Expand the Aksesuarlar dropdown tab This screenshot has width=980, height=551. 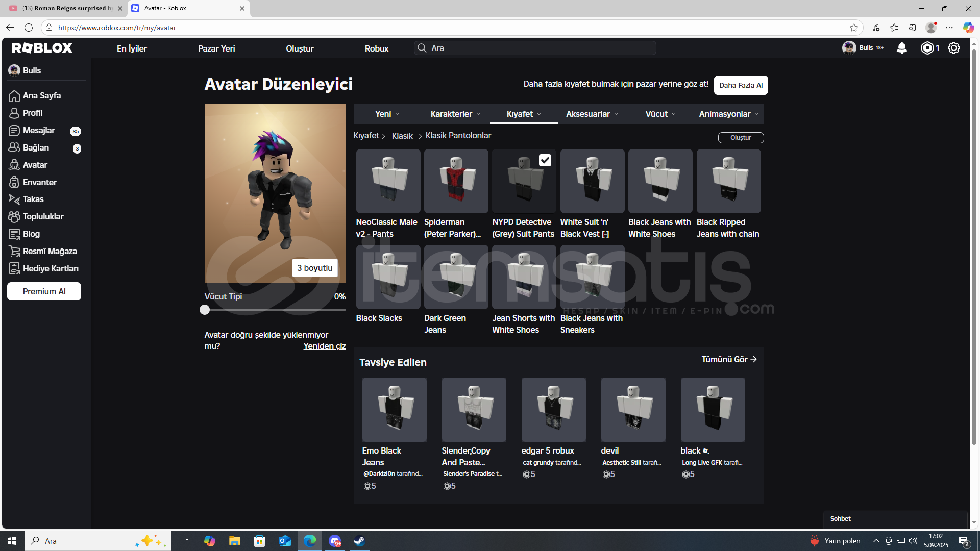click(592, 114)
